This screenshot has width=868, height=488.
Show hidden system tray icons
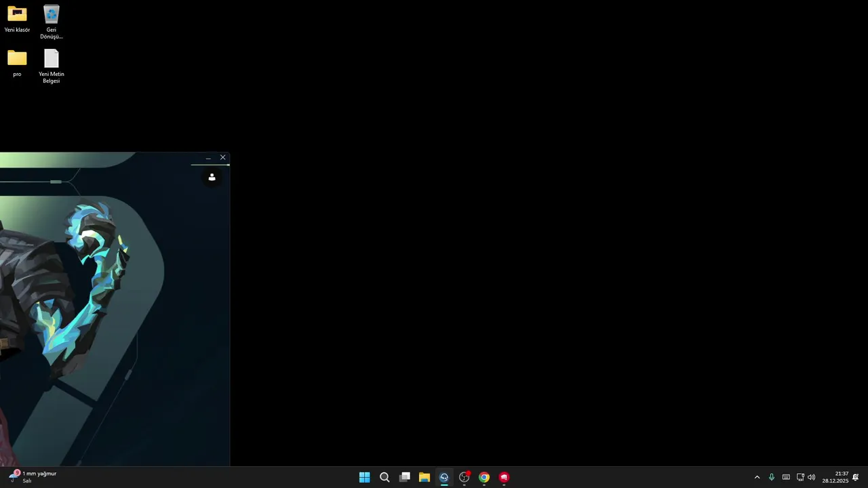pyautogui.click(x=757, y=477)
